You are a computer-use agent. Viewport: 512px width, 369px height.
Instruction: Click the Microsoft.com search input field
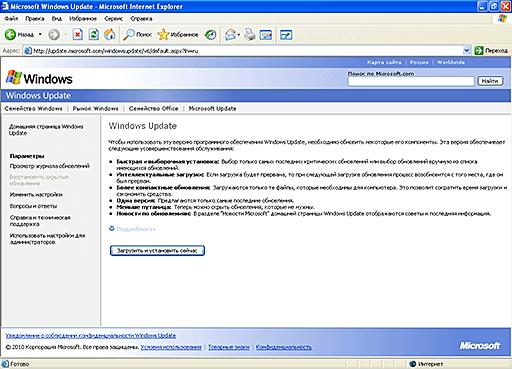click(411, 81)
